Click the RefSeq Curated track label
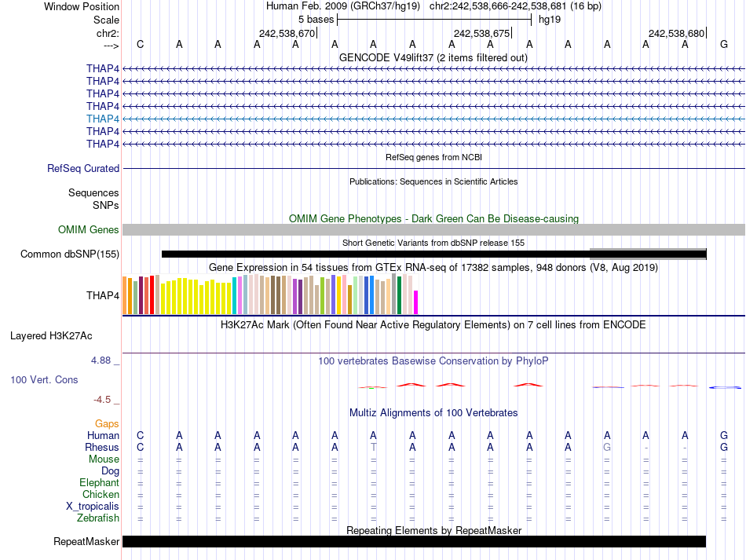Image resolution: width=746 pixels, height=560 pixels. pos(83,168)
